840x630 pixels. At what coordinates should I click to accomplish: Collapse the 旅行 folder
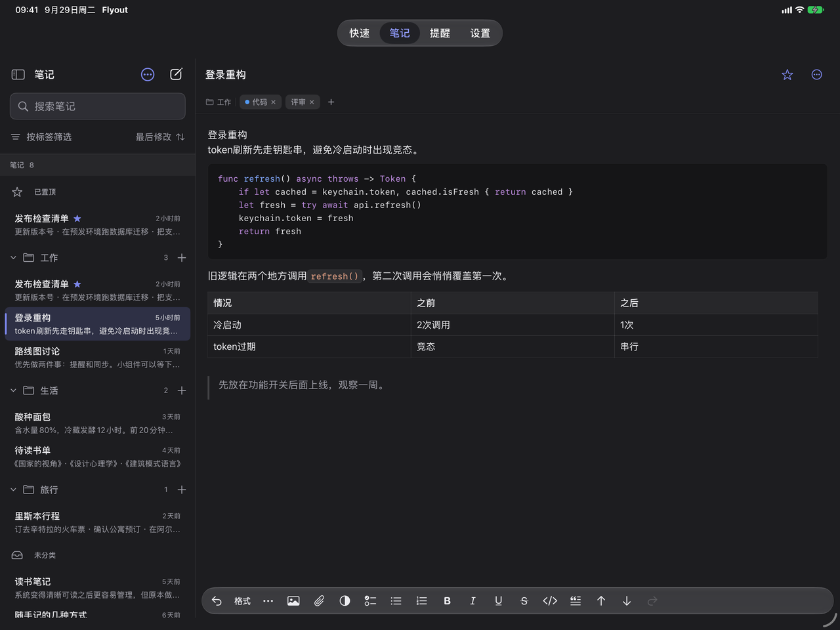click(x=13, y=490)
